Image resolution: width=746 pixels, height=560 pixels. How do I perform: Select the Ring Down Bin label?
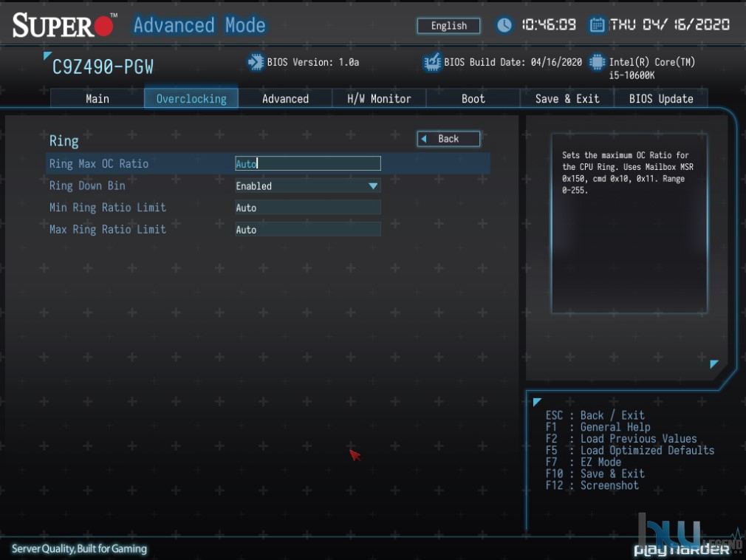tap(87, 185)
